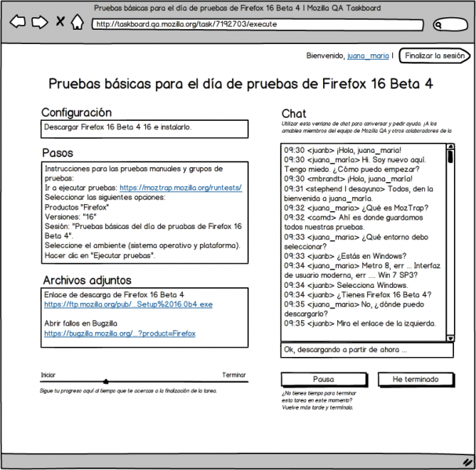The width and height of the screenshot is (476, 470).
Task: Open the ftp.mozilla.org Firefox setup link
Action: click(128, 304)
